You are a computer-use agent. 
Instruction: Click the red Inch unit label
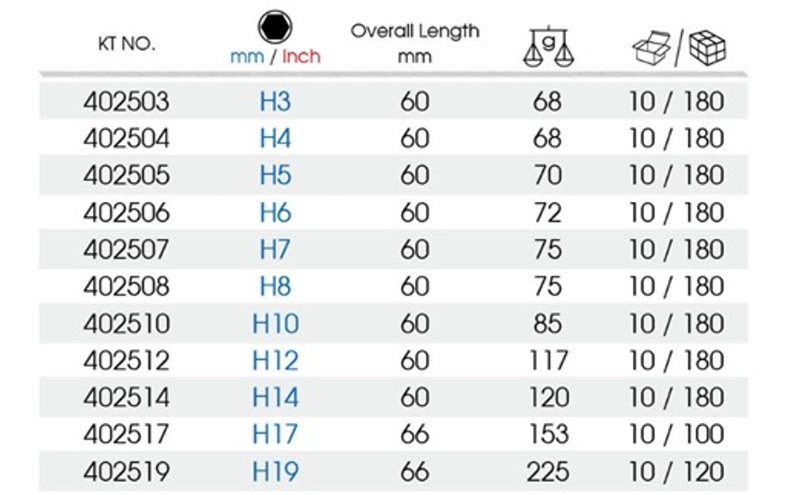301,56
